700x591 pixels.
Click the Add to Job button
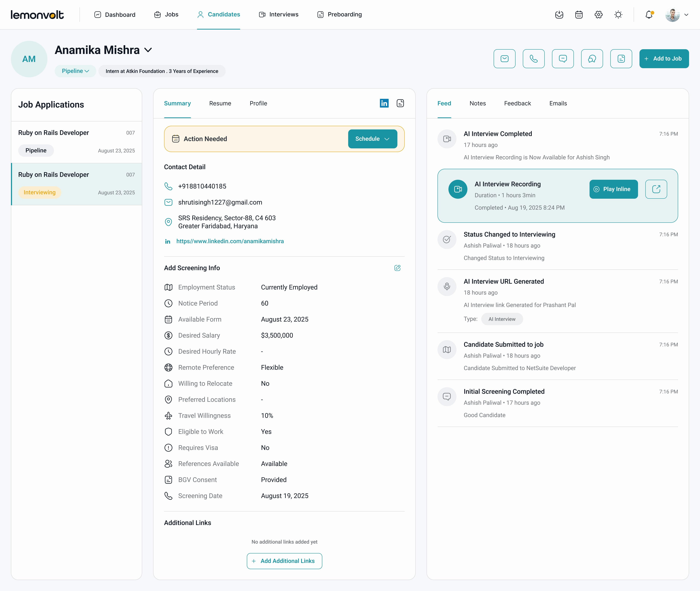coord(664,59)
